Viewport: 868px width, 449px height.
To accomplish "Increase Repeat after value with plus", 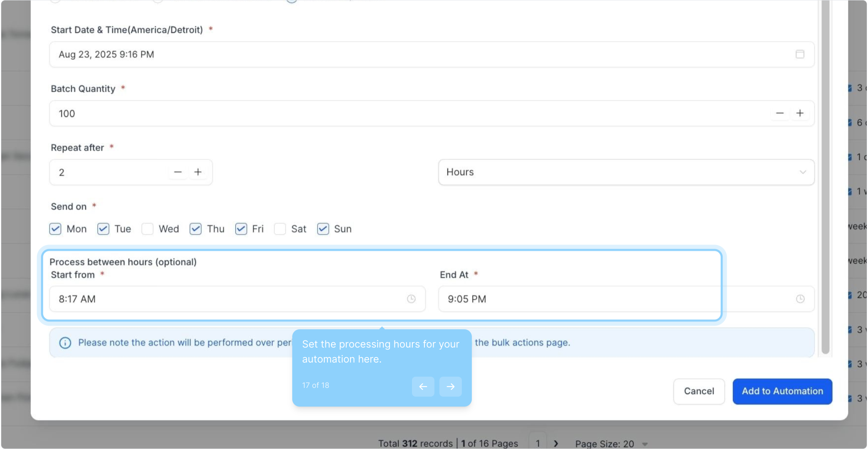I will [x=198, y=172].
